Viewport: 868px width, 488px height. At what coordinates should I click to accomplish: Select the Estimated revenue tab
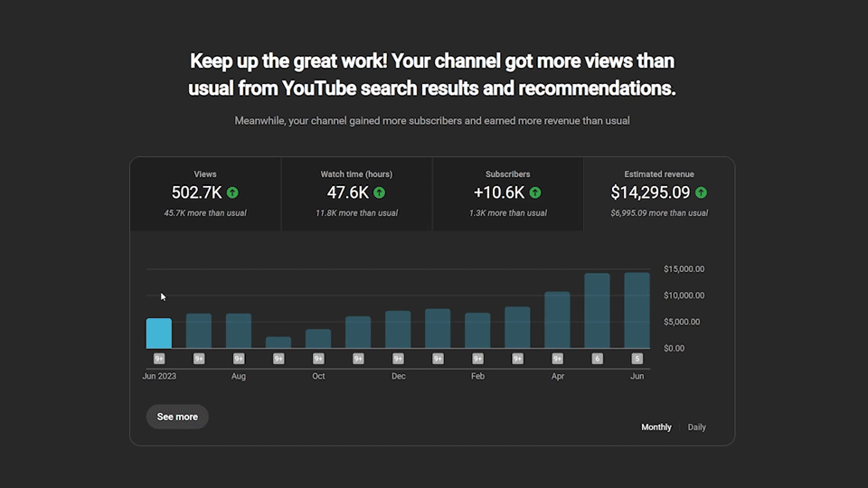[659, 193]
